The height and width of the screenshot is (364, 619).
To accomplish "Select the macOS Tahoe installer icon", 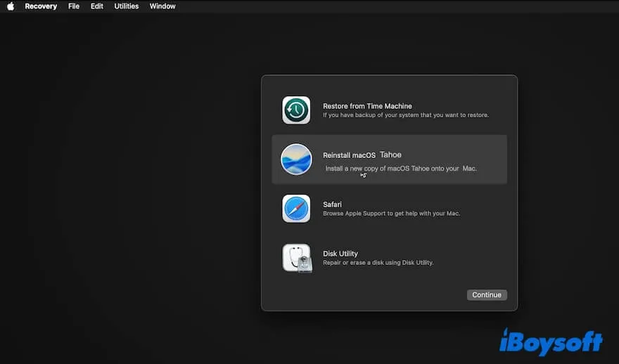I will click(296, 160).
